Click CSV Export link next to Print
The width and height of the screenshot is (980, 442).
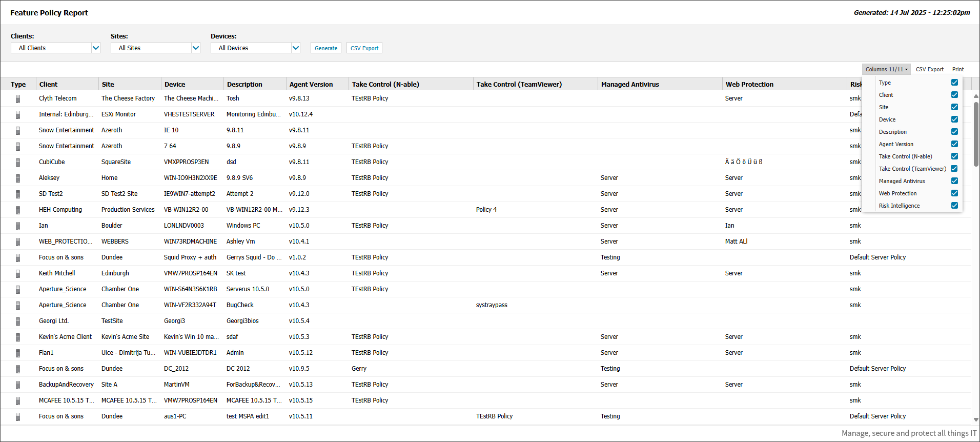tap(930, 69)
